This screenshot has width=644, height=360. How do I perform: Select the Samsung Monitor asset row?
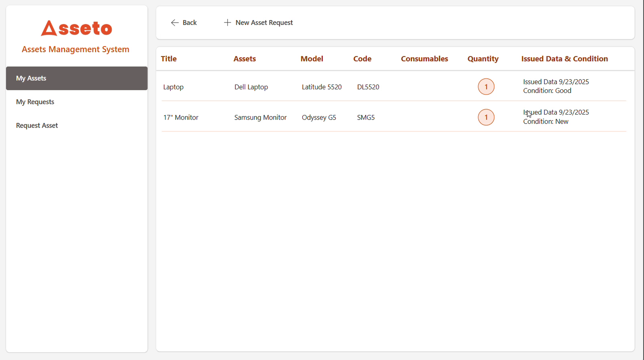tap(260, 117)
